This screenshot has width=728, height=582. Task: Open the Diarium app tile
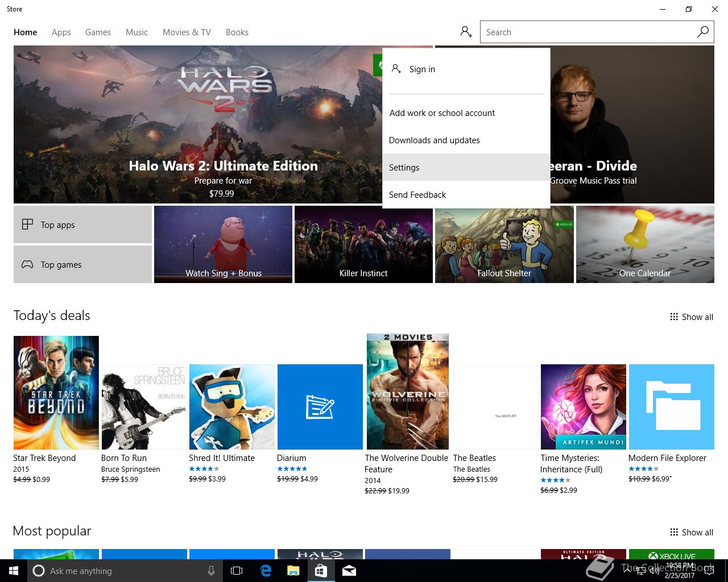point(320,407)
